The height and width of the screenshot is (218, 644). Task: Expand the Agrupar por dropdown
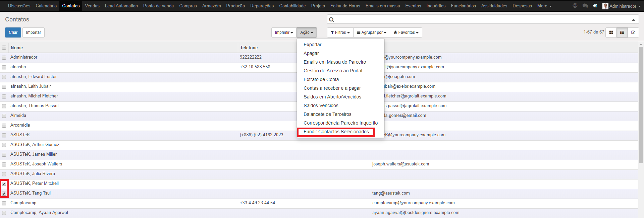(x=371, y=32)
